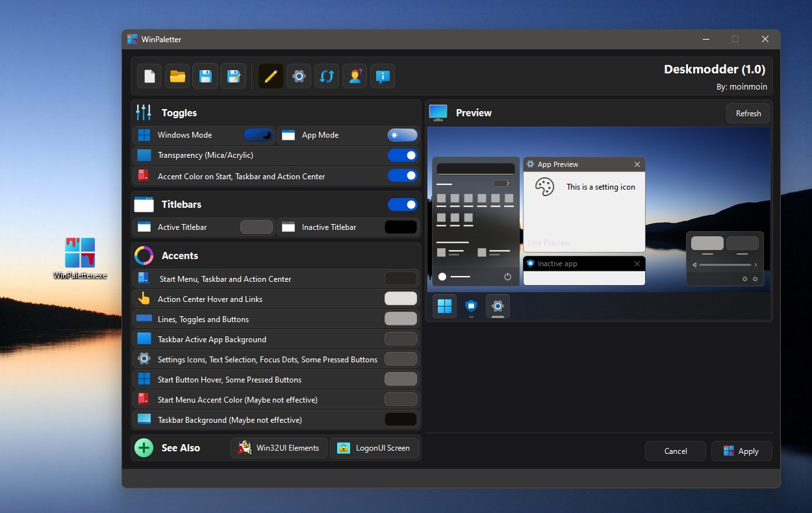Open settings via the toolbar gear icon
The image size is (812, 513).
[299, 76]
